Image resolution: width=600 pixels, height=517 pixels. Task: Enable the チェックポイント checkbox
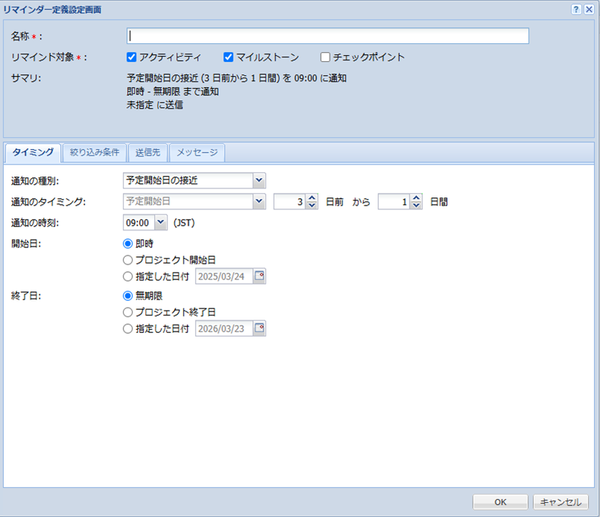pyautogui.click(x=325, y=57)
